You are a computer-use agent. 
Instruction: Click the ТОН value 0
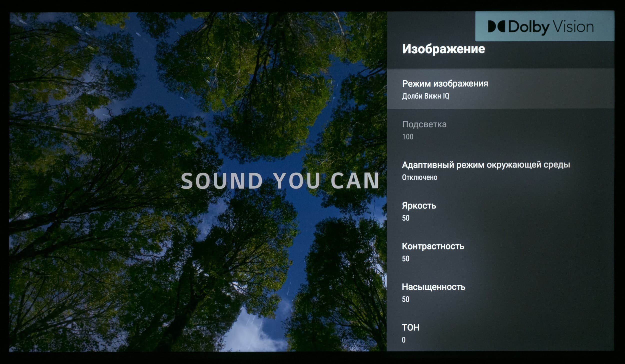tap(403, 340)
